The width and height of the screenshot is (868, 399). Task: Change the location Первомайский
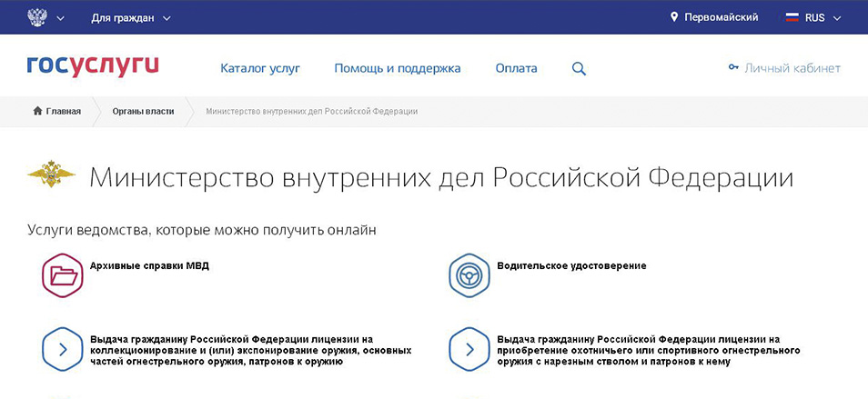(x=722, y=17)
